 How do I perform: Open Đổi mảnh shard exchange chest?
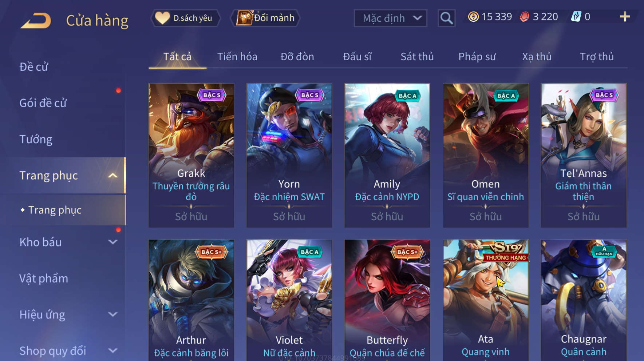(x=265, y=18)
